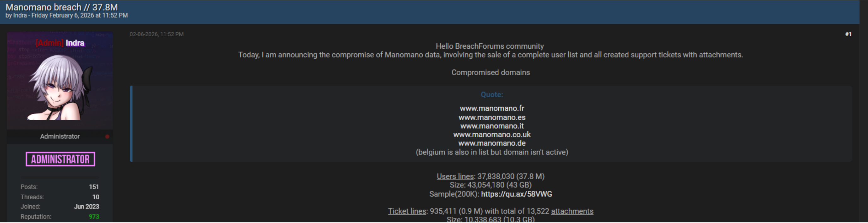Click the underlined attachments text
This screenshot has width=868, height=223.
click(572, 211)
